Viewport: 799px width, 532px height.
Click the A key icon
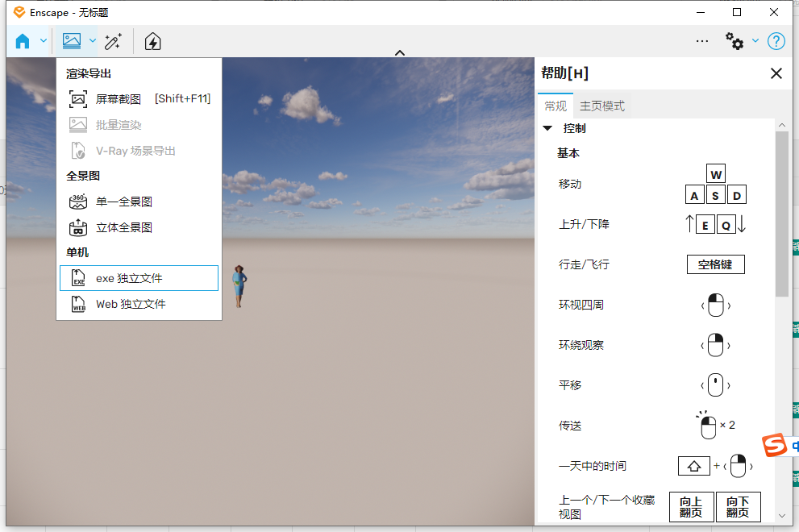pos(694,195)
